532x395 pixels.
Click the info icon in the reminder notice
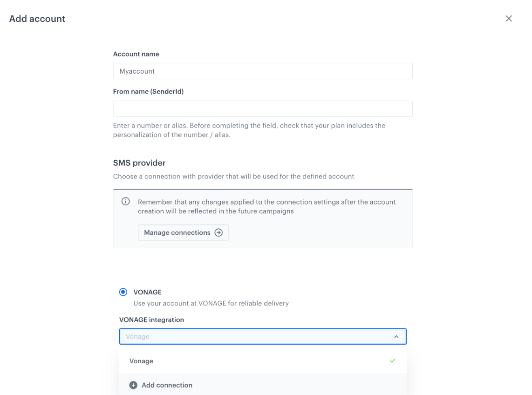(125, 201)
